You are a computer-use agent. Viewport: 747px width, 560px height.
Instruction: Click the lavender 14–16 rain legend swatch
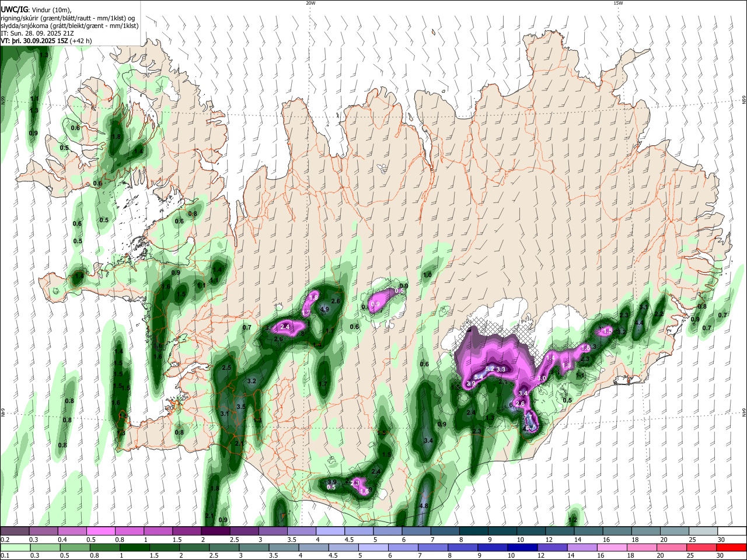[x=582, y=548]
